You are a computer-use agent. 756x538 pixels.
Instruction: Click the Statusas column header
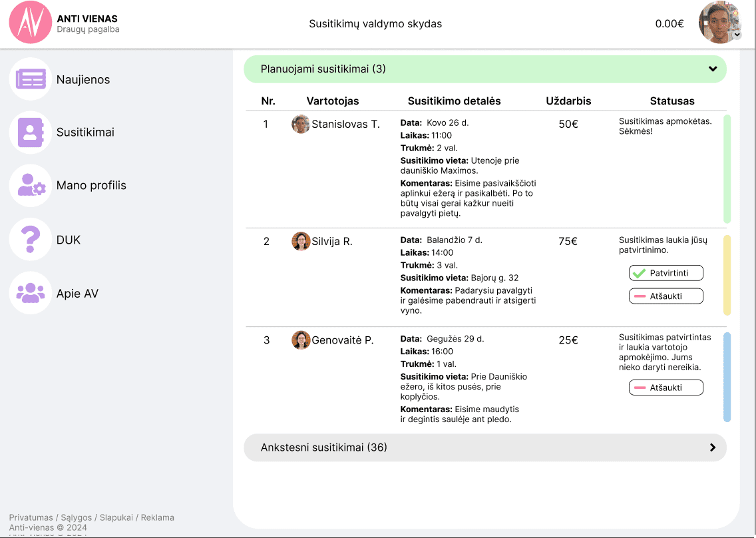tap(672, 101)
